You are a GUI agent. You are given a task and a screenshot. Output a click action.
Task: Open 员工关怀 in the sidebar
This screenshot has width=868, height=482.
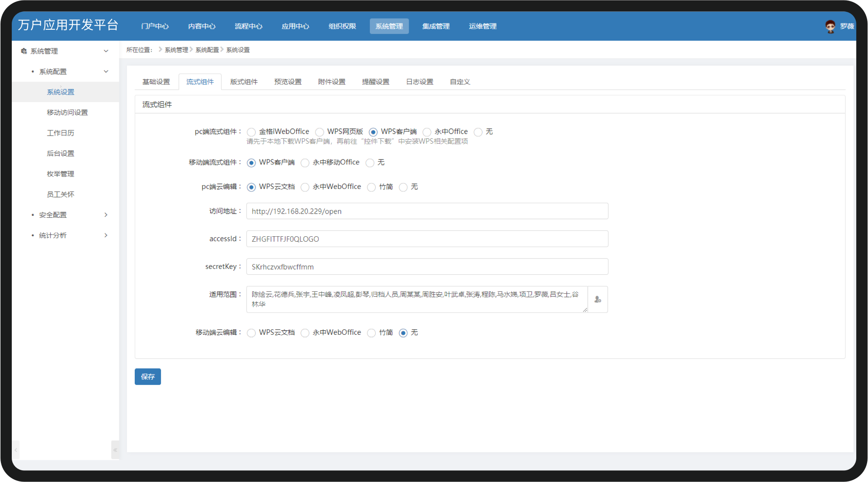click(x=61, y=194)
